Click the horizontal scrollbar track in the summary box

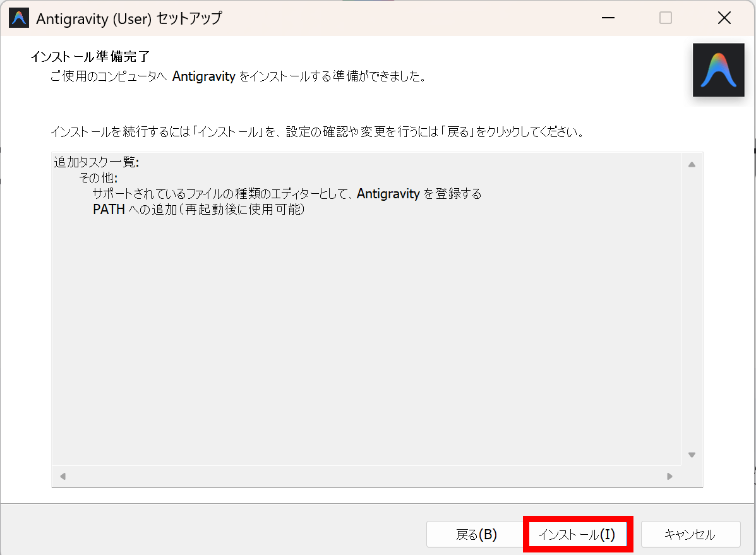coord(366,476)
